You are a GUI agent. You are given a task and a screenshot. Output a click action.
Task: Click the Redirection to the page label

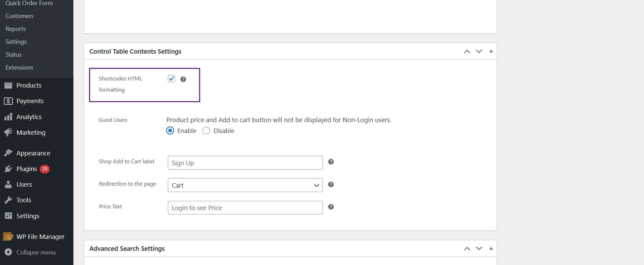click(127, 184)
